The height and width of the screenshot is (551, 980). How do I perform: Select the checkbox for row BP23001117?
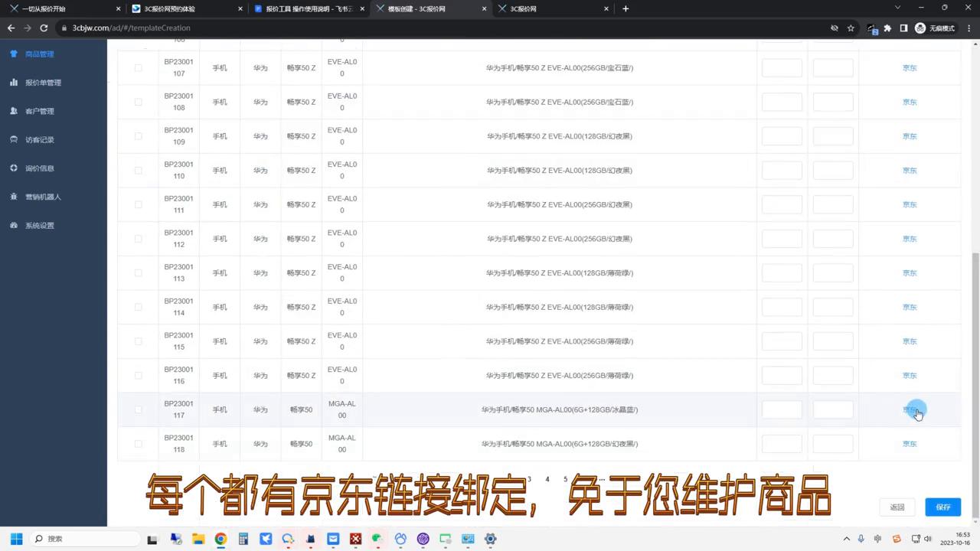tap(138, 409)
